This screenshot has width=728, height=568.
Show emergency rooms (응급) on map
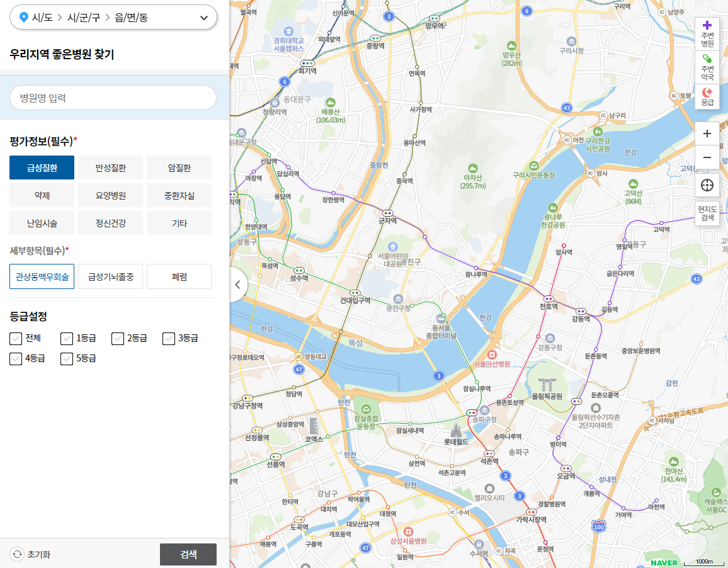point(707,96)
